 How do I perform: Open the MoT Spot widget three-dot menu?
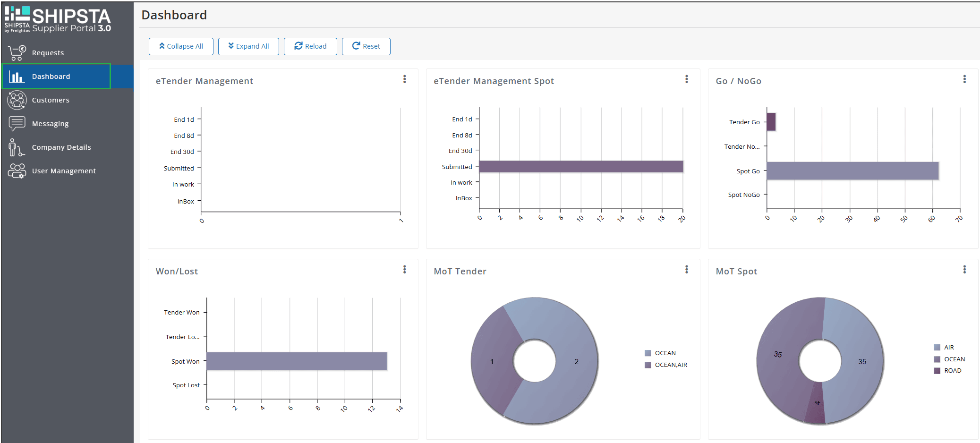[x=964, y=270]
